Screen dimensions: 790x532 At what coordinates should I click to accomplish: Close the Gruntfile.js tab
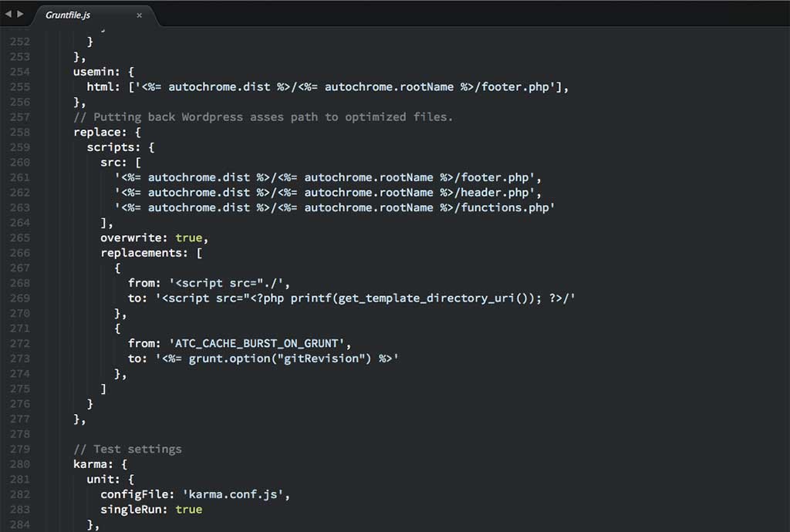click(139, 15)
